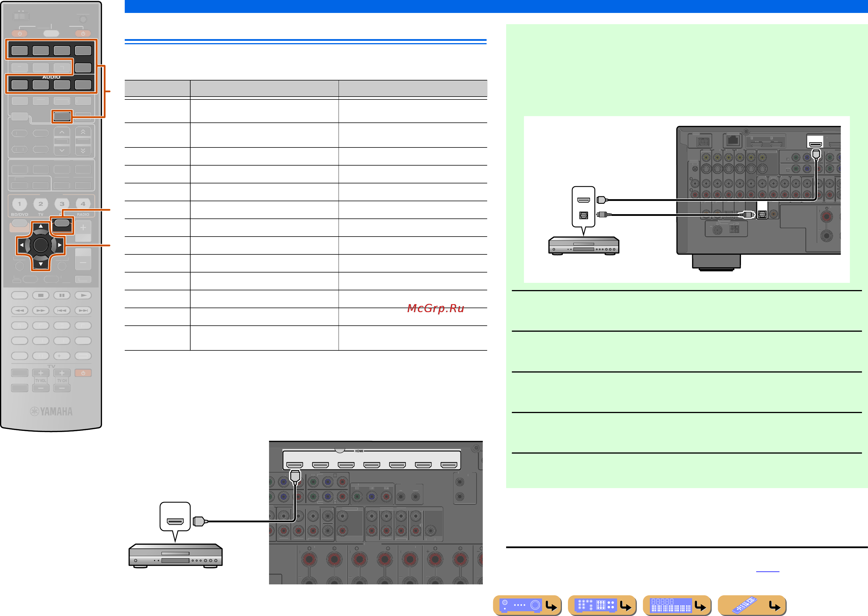Click the HDMI label on rear panel diagram

[359, 451]
